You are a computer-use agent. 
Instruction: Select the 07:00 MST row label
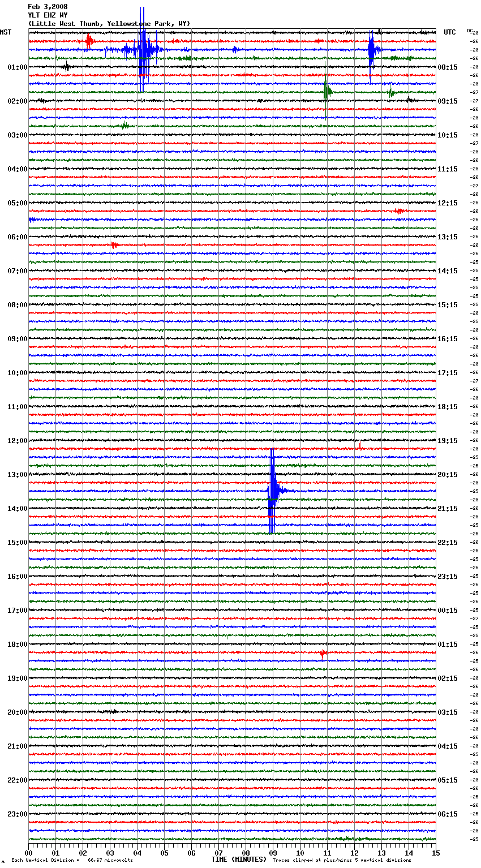click(x=18, y=271)
